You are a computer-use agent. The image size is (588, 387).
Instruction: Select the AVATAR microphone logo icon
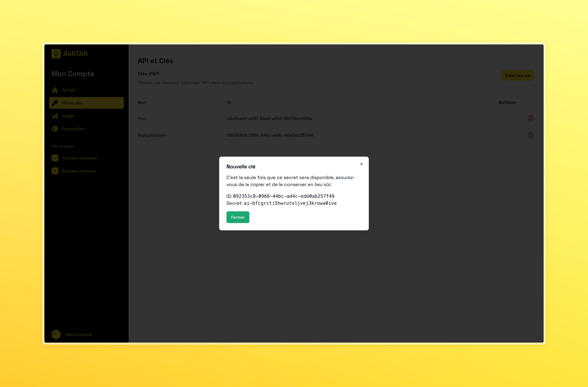pos(56,54)
